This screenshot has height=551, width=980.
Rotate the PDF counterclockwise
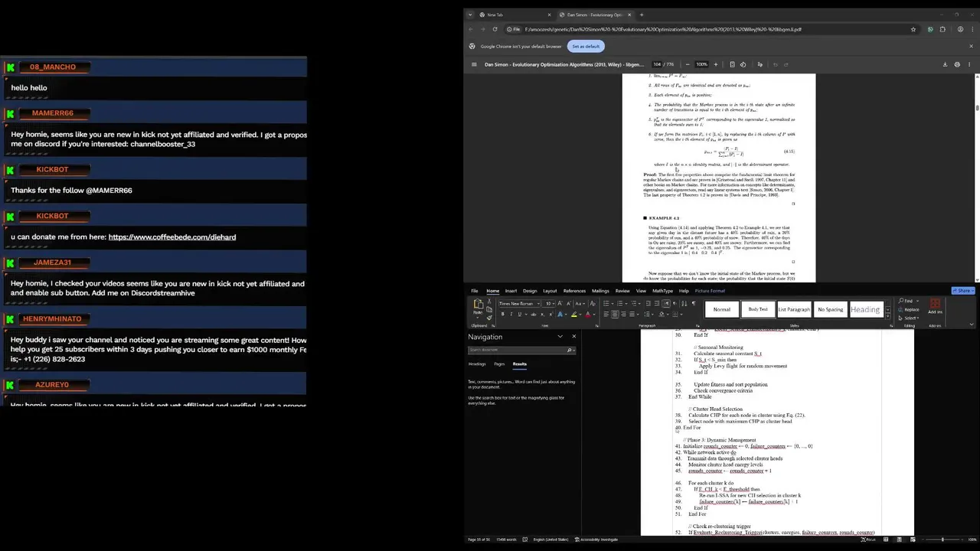(x=743, y=64)
